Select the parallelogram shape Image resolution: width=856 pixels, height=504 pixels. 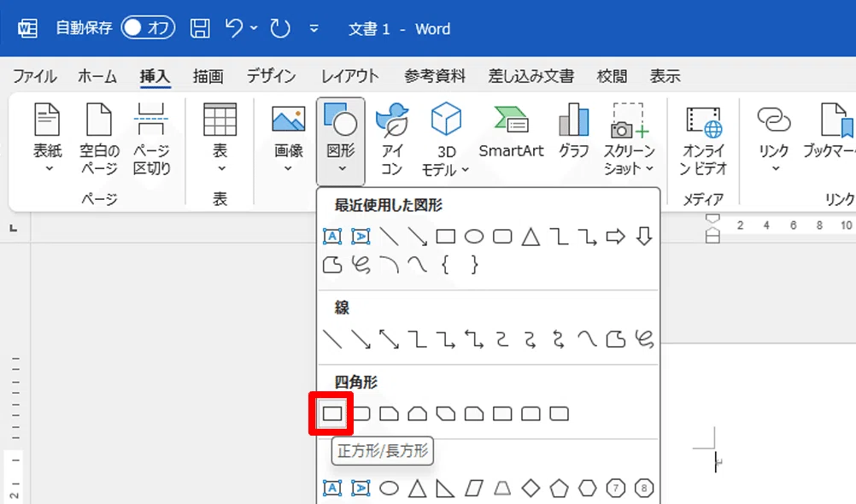coord(474,488)
